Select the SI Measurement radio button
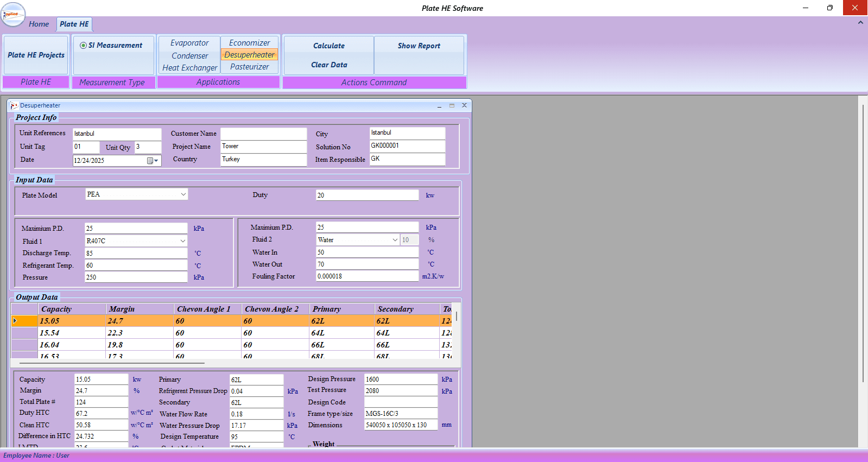Viewport: 868px width, 462px height. [x=83, y=46]
